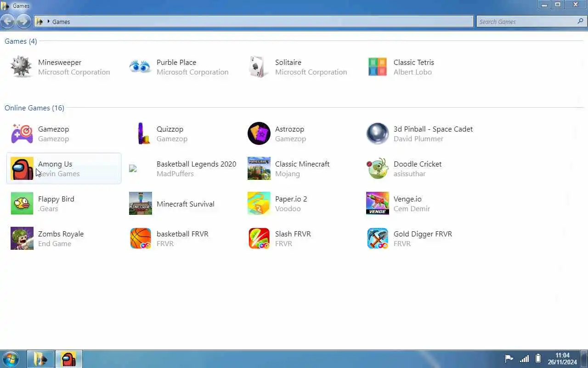Select the basketball FRVR label

pos(182,234)
